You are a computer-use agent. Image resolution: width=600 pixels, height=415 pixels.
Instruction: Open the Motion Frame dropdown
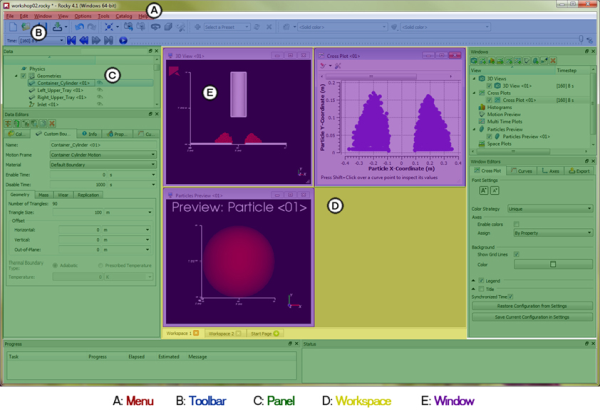point(100,154)
